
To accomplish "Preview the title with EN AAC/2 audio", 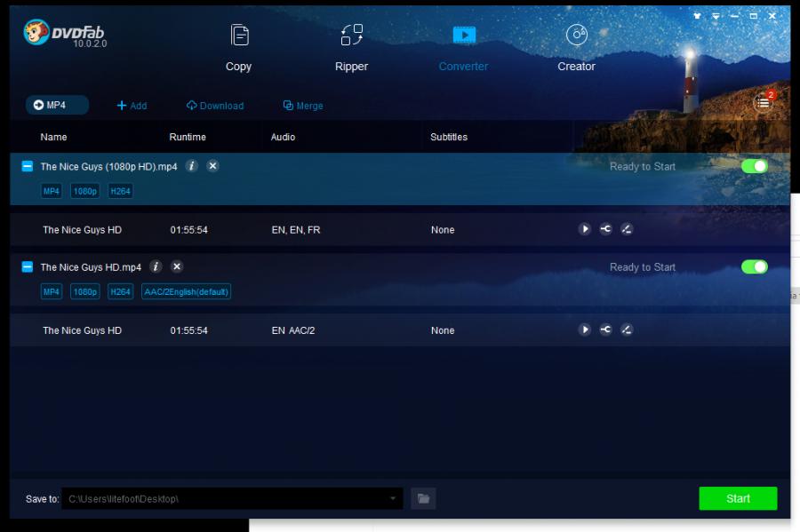I will 585,330.
